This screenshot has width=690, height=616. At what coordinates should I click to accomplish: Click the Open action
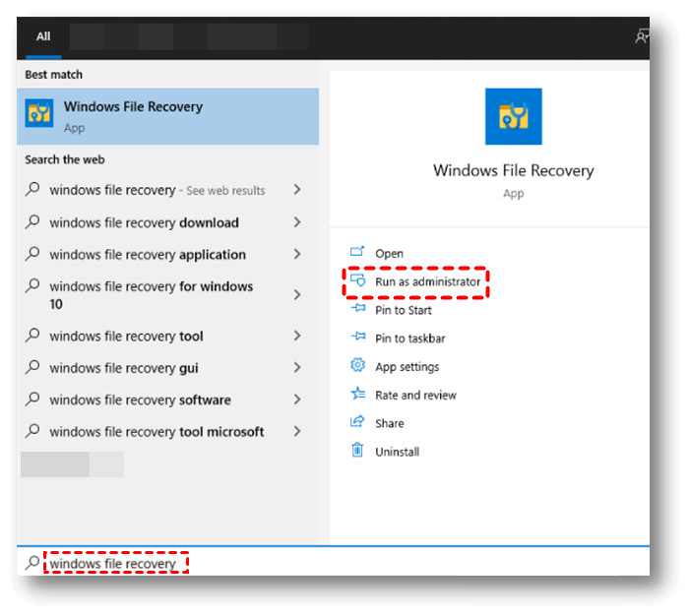[x=389, y=254]
